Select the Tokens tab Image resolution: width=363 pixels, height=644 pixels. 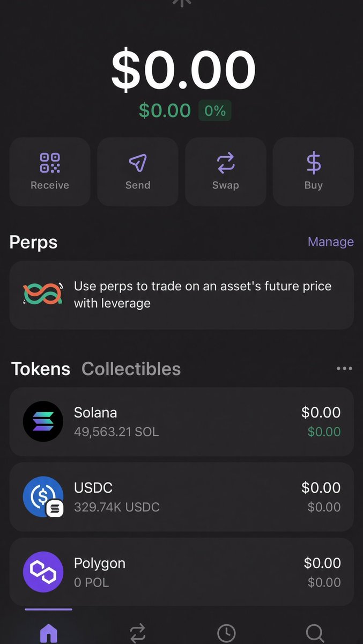point(41,369)
